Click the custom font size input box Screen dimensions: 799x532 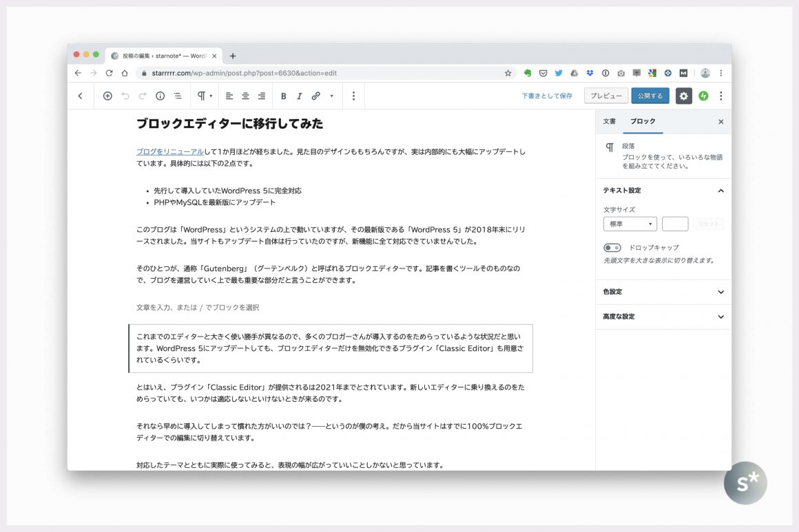[x=674, y=224]
